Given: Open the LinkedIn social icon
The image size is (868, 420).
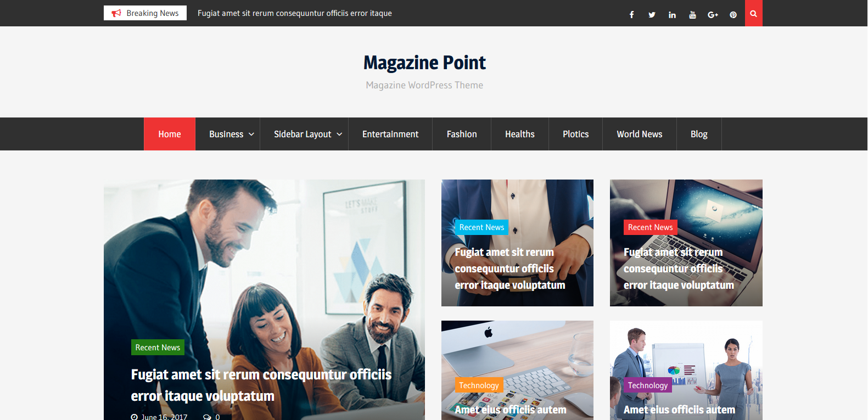Looking at the screenshot, I should (x=672, y=15).
